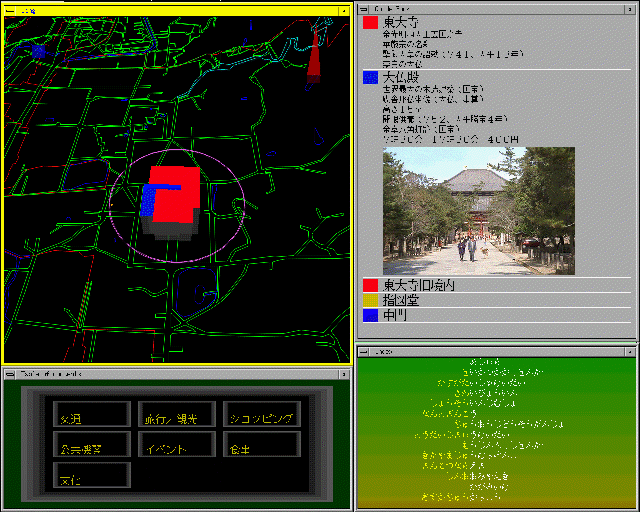Maximize the Guide Box window
The height and width of the screenshot is (512, 640).
(x=629, y=9)
